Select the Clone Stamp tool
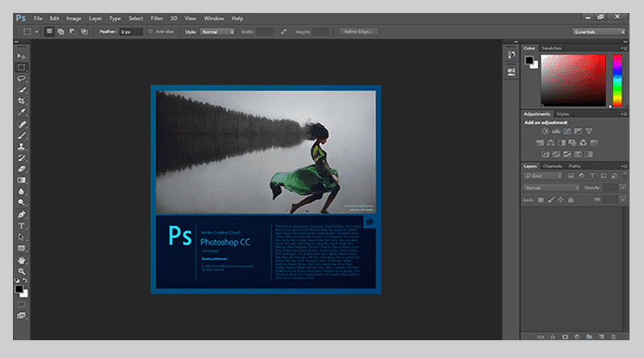Viewport: 644px width, 358px height. (x=22, y=146)
